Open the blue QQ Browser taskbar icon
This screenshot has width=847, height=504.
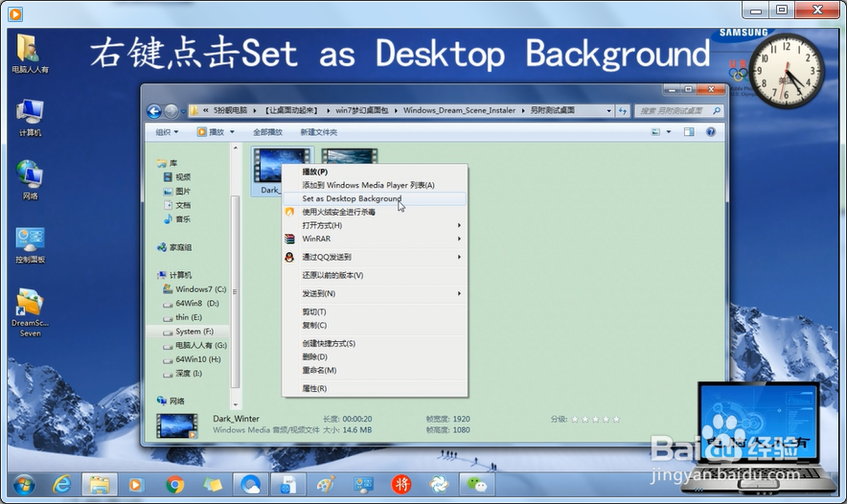(x=251, y=485)
